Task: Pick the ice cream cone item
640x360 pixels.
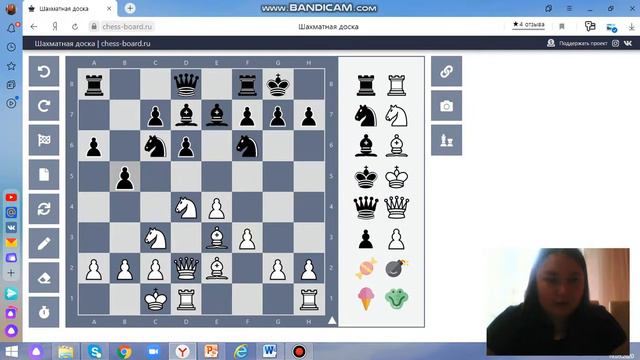Action: [366, 299]
